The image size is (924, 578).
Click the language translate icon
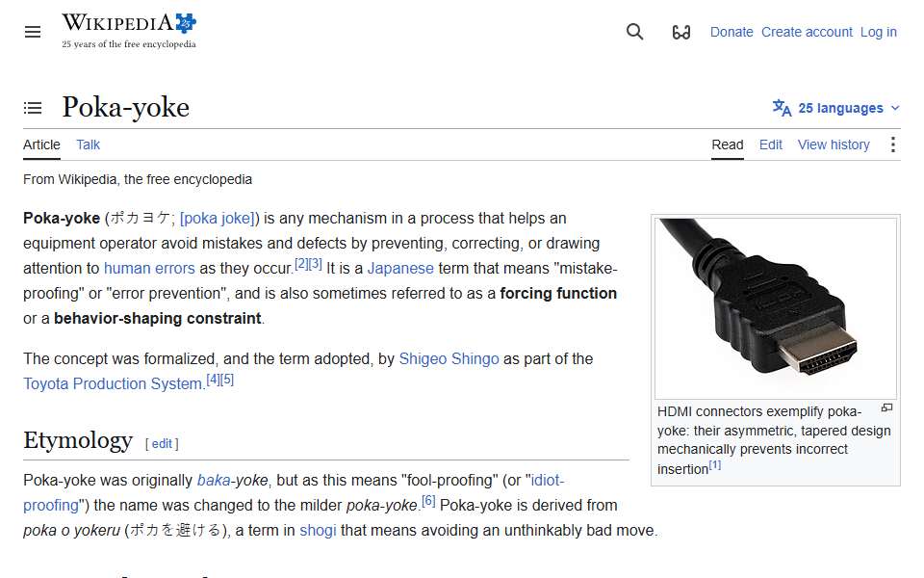(x=782, y=108)
